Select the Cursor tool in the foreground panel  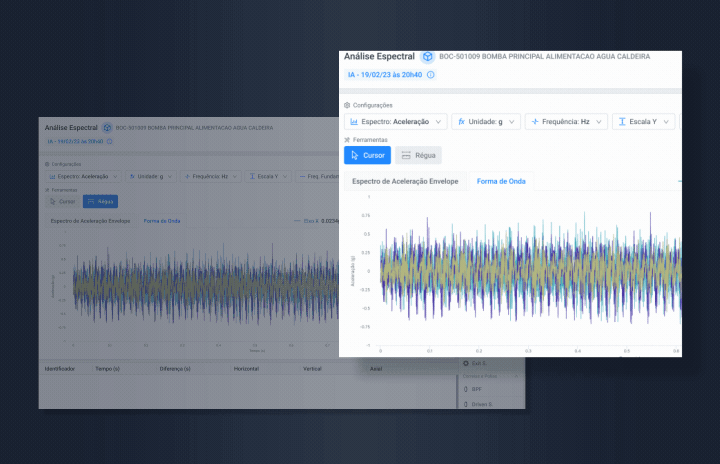pyautogui.click(x=367, y=155)
